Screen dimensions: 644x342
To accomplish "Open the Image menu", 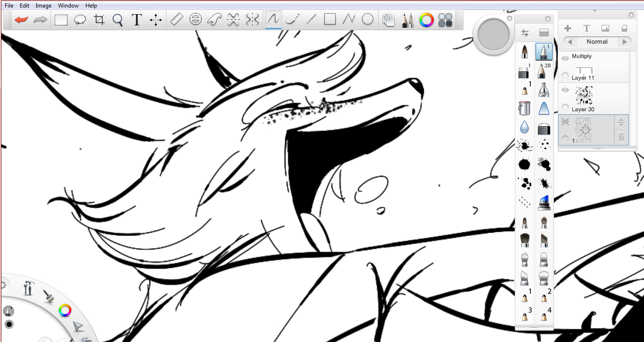I will [43, 6].
